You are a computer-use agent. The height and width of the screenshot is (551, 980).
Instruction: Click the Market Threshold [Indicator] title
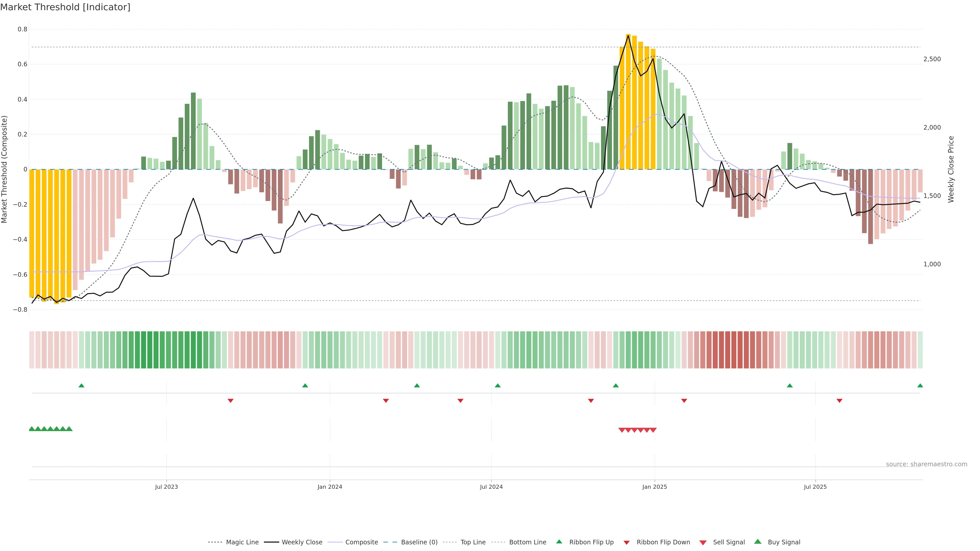coord(65,7)
